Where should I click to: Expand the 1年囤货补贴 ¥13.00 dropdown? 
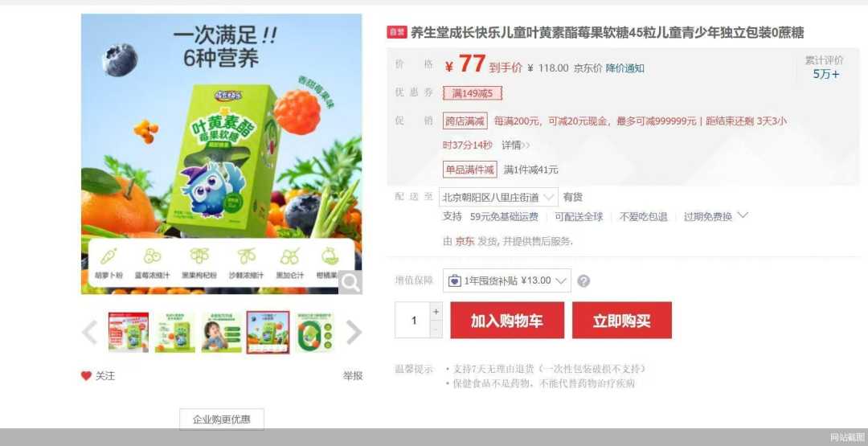(506, 280)
